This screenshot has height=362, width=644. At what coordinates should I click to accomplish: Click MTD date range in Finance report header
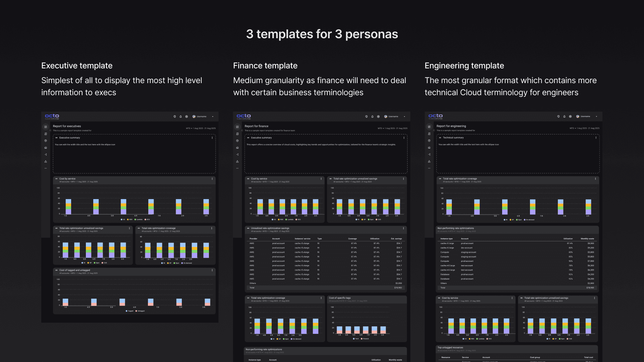392,128
